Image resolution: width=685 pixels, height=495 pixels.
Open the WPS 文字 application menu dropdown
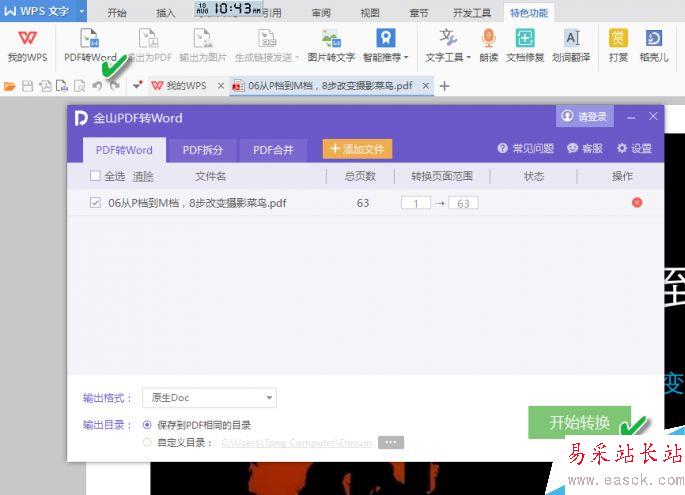(x=82, y=10)
